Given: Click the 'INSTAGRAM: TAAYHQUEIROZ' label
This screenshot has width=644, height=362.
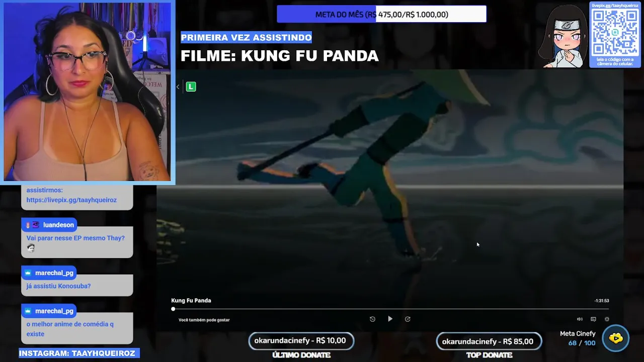Looking at the screenshot, I should (79, 353).
